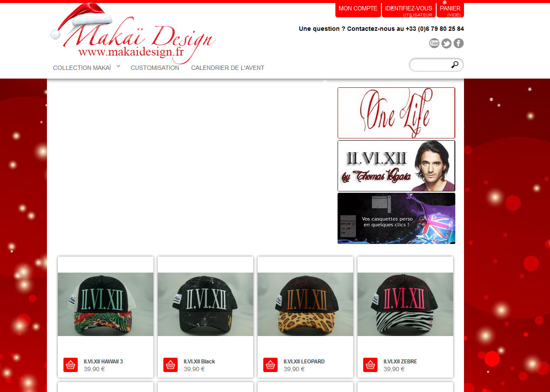550x392 pixels.
Task: Open CALENDRIER DE L'AVENT menu item
Action: 228,68
